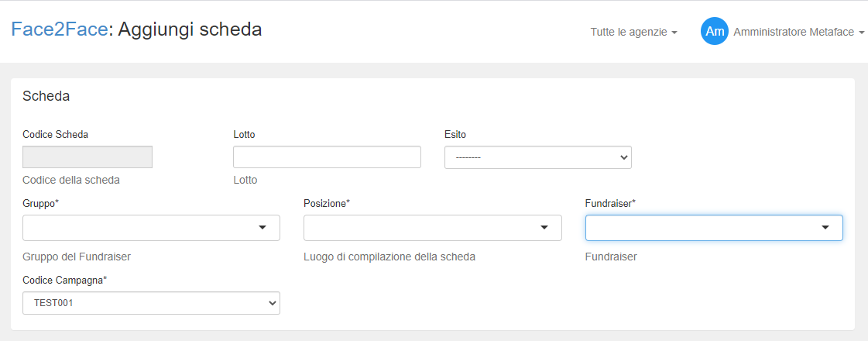Viewport: 868px width, 341px height.
Task: Click the blue "Am" user avatar
Action: click(715, 32)
